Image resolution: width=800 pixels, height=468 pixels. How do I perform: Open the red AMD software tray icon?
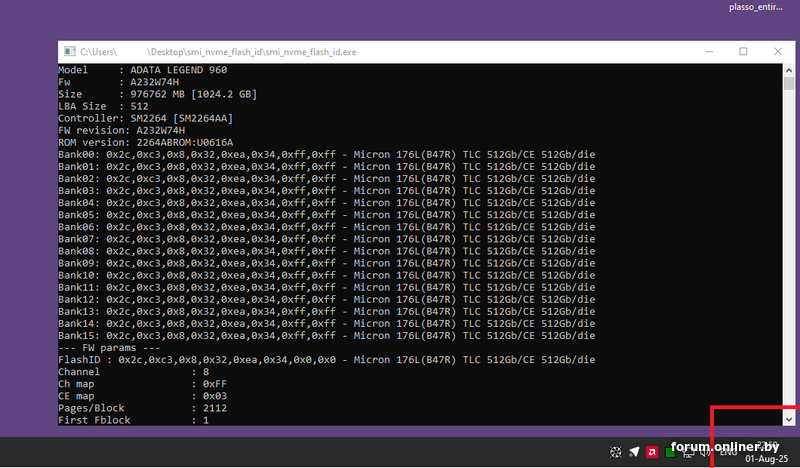(x=652, y=452)
